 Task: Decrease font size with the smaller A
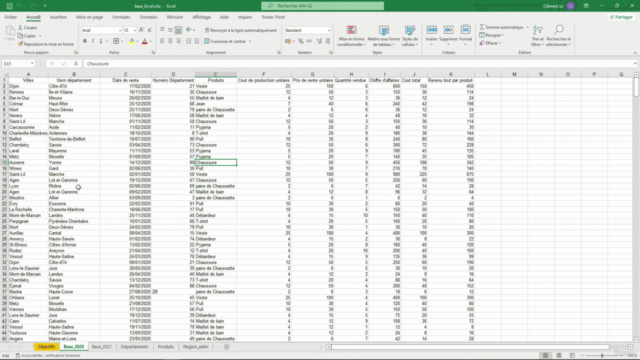(150, 30)
